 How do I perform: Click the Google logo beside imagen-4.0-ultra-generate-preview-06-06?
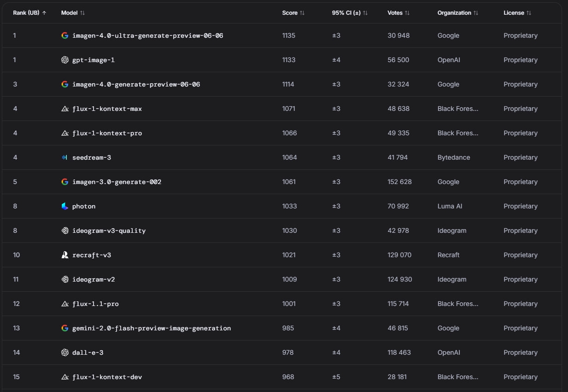coord(64,35)
